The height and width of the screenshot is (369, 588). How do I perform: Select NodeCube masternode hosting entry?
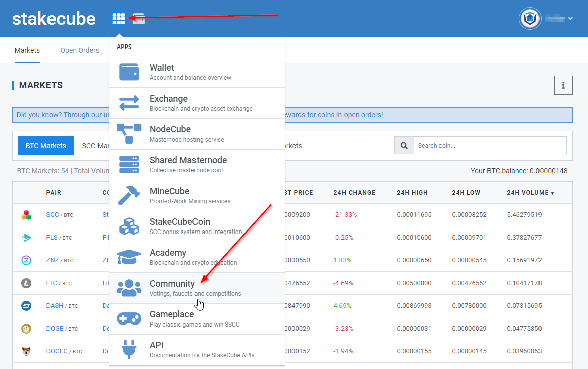coord(197,134)
